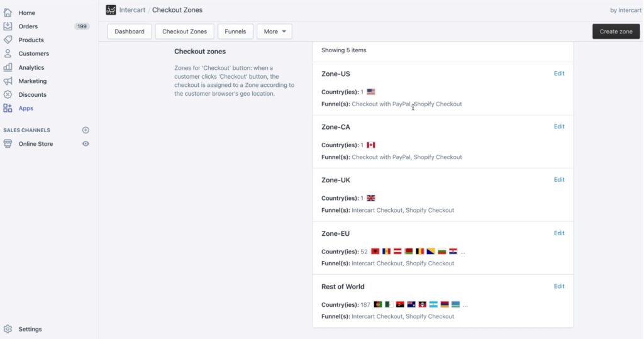Click the Create zone button
The height and width of the screenshot is (339, 644).
coord(616,31)
